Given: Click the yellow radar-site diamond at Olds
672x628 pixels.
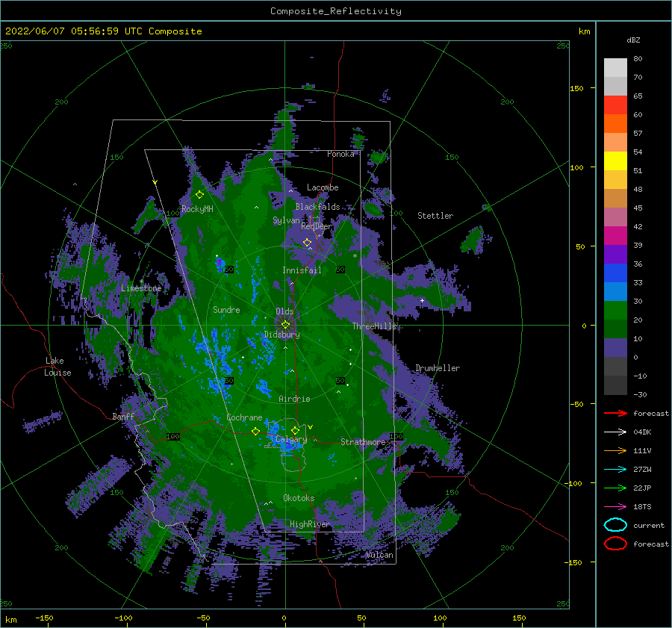Looking at the screenshot, I should coord(285,325).
